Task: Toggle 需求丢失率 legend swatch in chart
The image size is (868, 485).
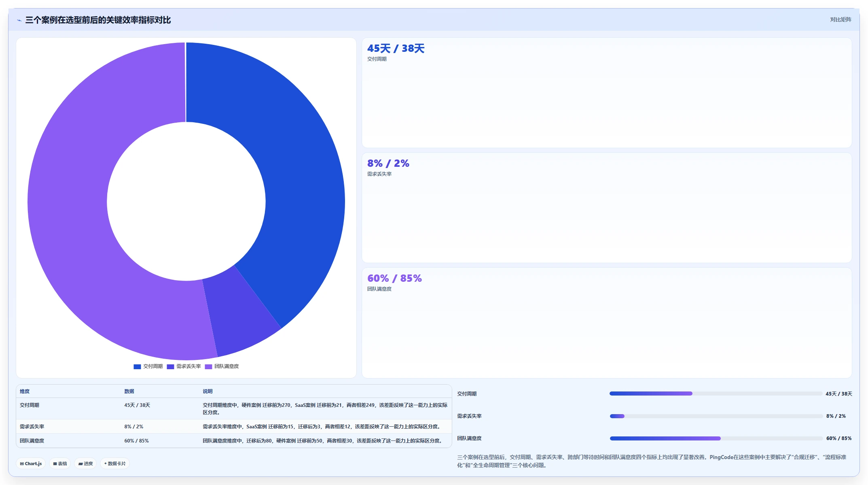Action: pyautogui.click(x=170, y=366)
